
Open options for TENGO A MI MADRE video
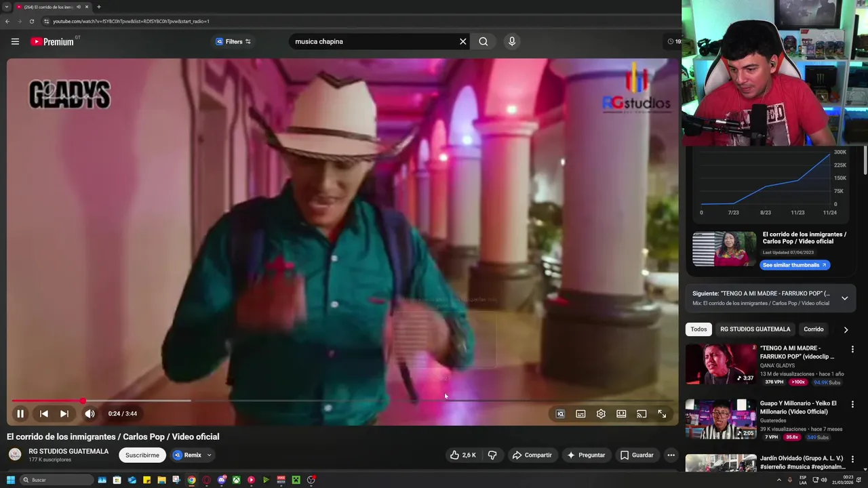[852, 349]
